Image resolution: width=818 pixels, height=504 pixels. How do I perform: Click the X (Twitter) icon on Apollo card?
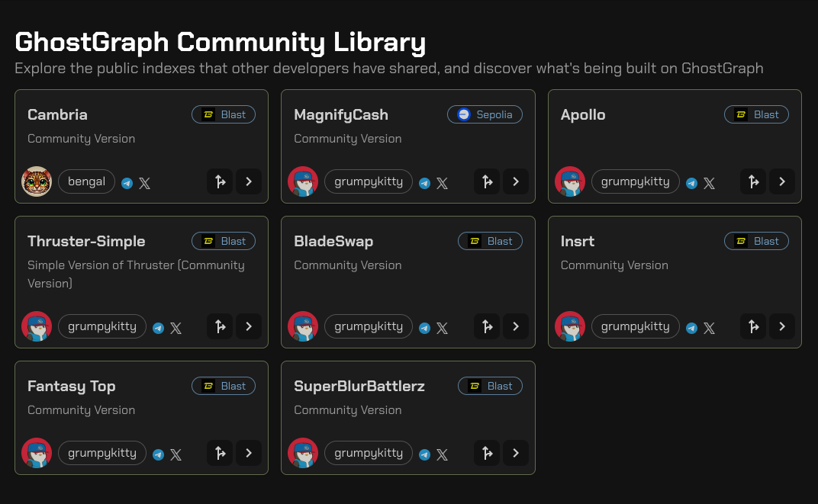point(709,183)
